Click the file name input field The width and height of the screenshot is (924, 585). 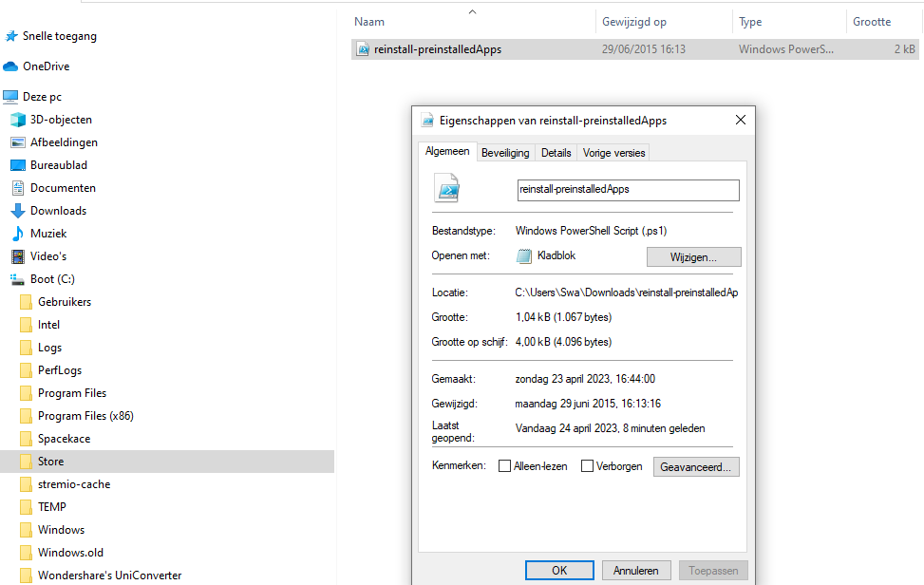coord(628,190)
